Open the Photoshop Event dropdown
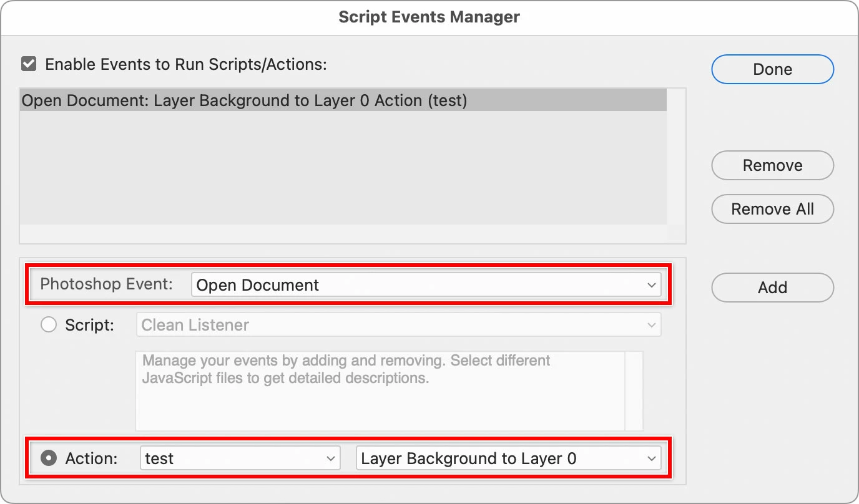 click(426, 285)
